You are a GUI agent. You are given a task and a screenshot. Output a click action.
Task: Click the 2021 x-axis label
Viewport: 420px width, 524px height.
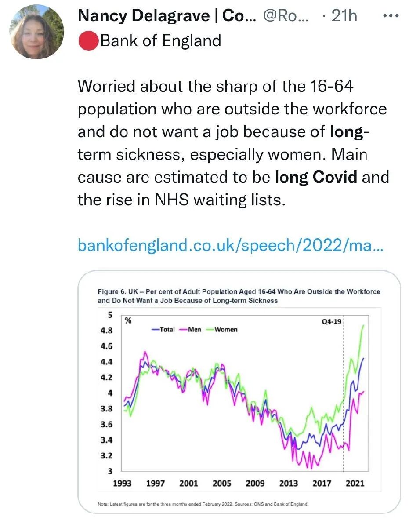355,483
